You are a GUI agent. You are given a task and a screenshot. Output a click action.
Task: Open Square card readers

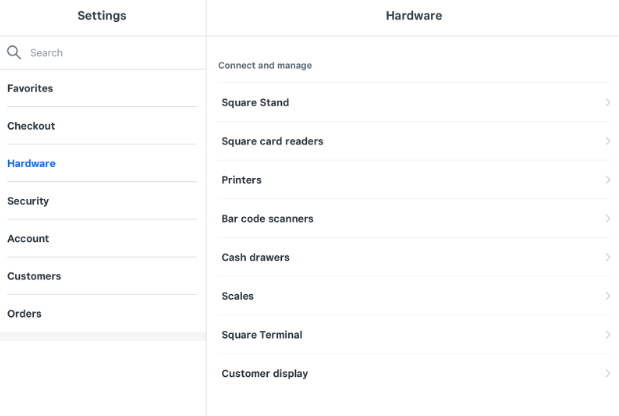[272, 141]
